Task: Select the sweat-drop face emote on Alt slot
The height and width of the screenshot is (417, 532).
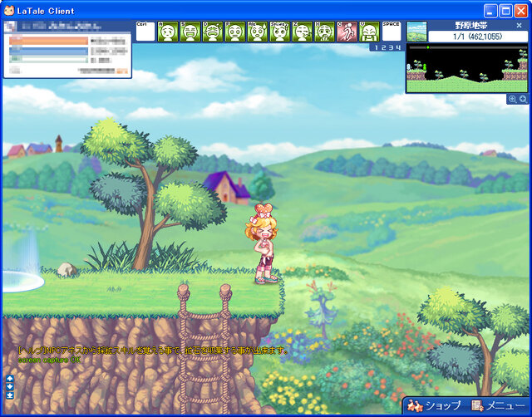Action: [x=258, y=32]
